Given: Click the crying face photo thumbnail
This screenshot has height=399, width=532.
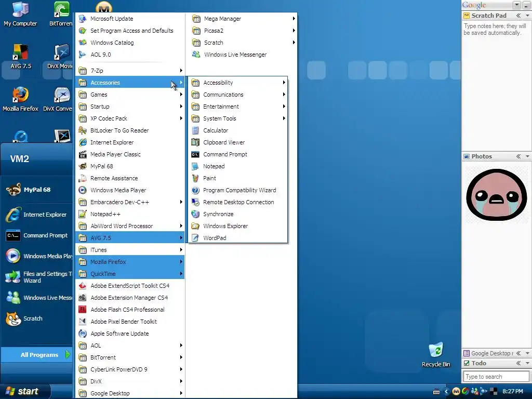Looking at the screenshot, I should [496, 195].
